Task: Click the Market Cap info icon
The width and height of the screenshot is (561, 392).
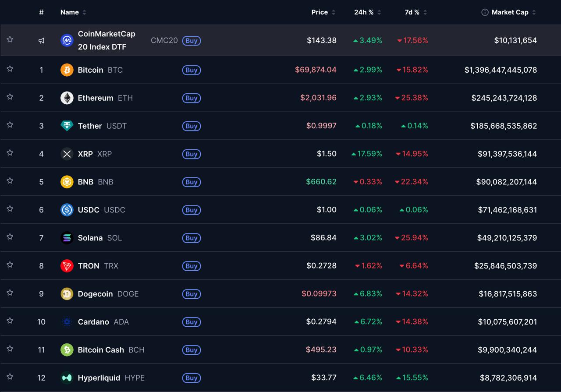Action: coord(485,12)
